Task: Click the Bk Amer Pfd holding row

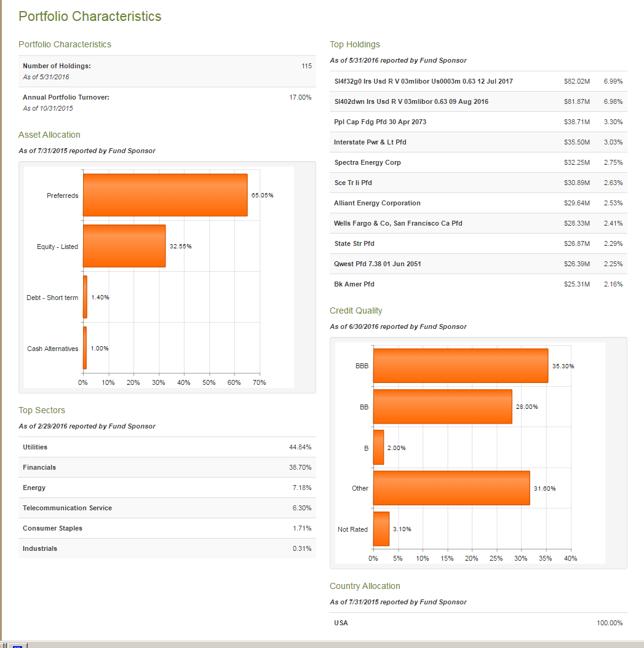Action: 431,284
